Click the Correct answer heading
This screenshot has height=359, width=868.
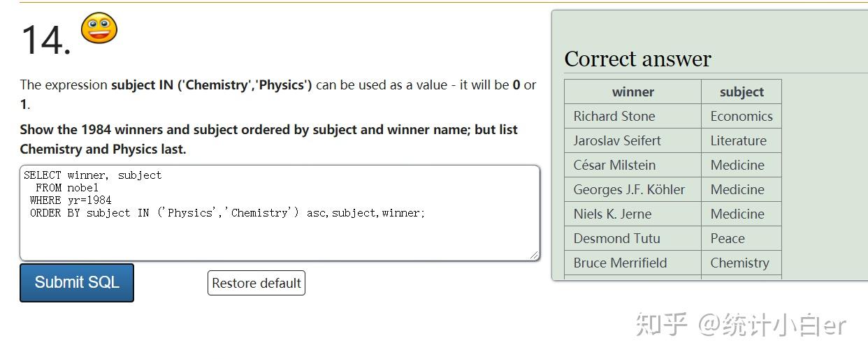click(637, 59)
